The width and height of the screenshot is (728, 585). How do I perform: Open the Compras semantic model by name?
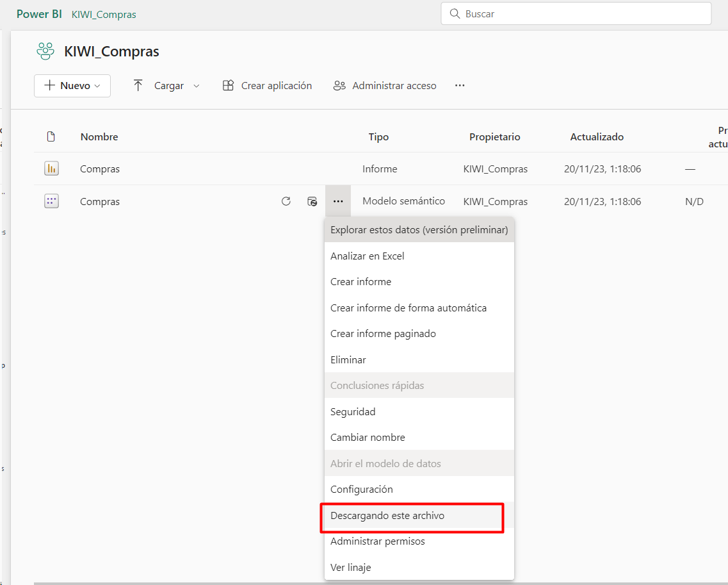100,201
